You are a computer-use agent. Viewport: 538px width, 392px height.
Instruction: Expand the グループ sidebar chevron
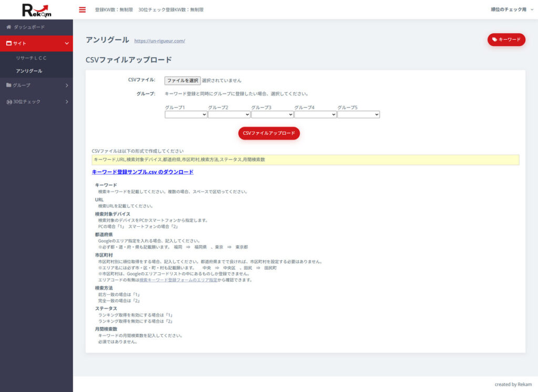(x=66, y=85)
